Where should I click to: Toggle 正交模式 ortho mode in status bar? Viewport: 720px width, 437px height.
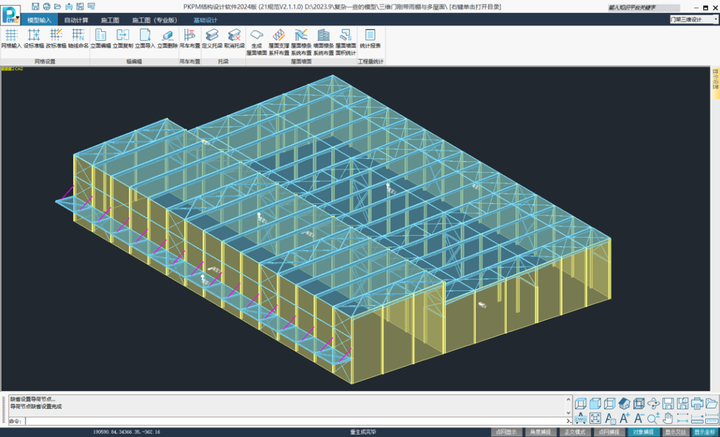576,432
